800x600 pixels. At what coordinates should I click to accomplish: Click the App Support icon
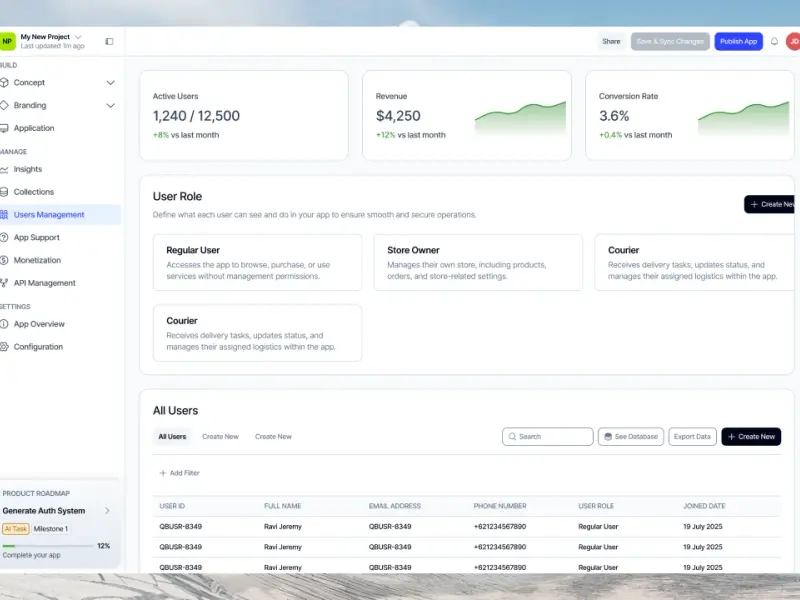coord(5,238)
